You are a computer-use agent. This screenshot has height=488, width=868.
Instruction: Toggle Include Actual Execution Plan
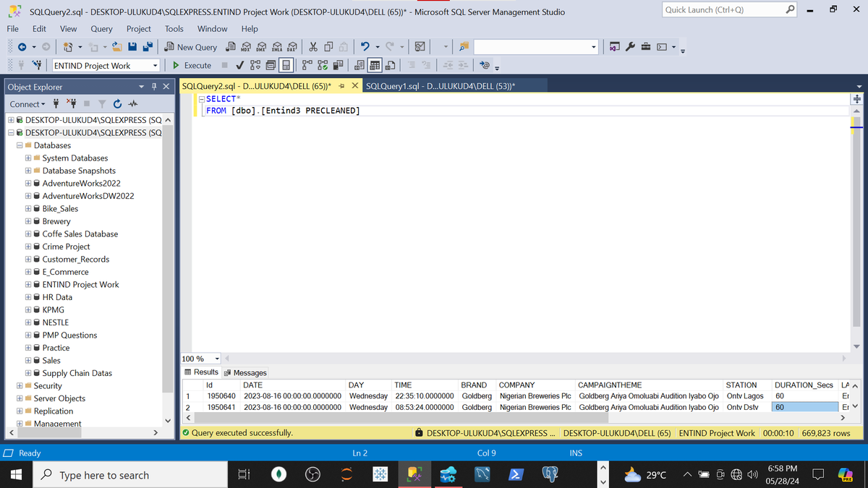(307, 65)
